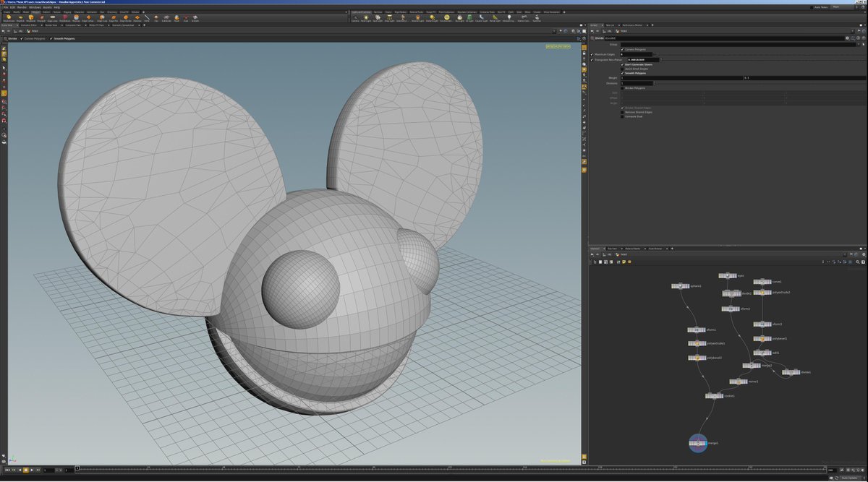Screen dimensions: 868x482
Task: Open the Assets menu
Action: (x=48, y=7)
